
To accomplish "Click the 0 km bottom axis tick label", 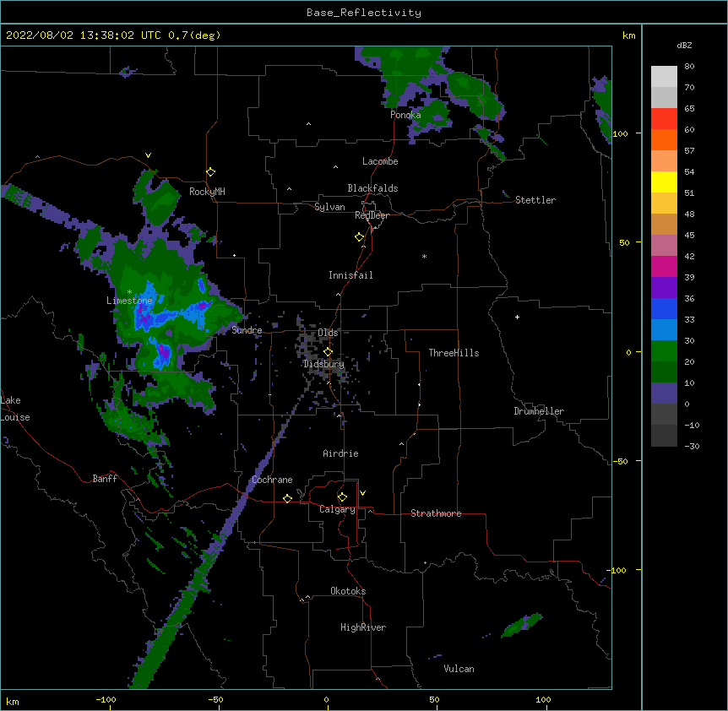I will click(x=326, y=700).
